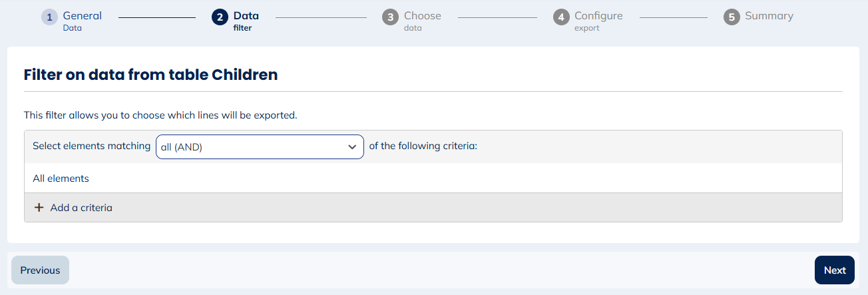Go to the Summary step label

[769, 16]
